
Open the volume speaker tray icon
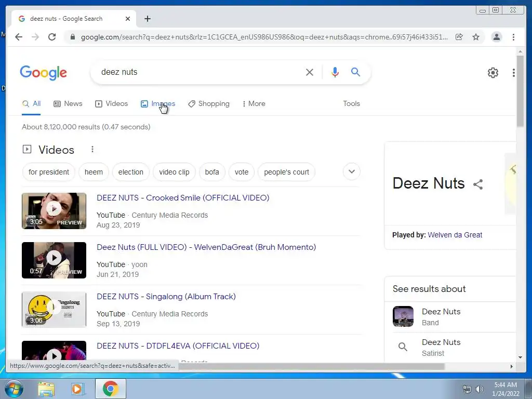pos(480,389)
